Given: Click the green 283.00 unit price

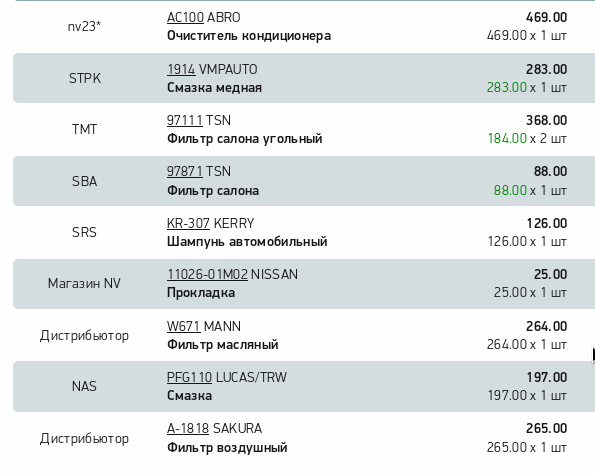Looking at the screenshot, I should pyautogui.click(x=507, y=87).
